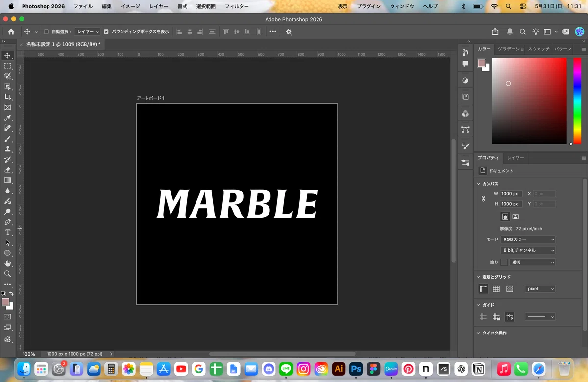
Task: Click the canvas width W field
Action: (x=511, y=194)
